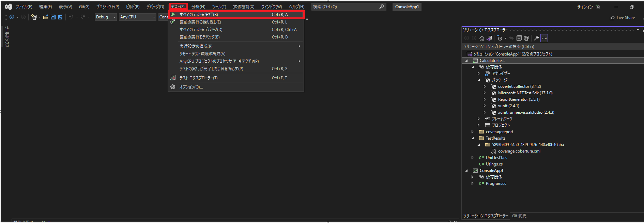Screen dimensions: 644x223
Task: Select Program.cs file
Action: tap(496, 184)
